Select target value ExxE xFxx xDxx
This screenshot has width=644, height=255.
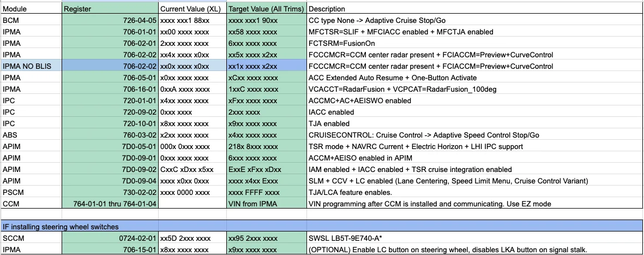[x=267, y=170]
